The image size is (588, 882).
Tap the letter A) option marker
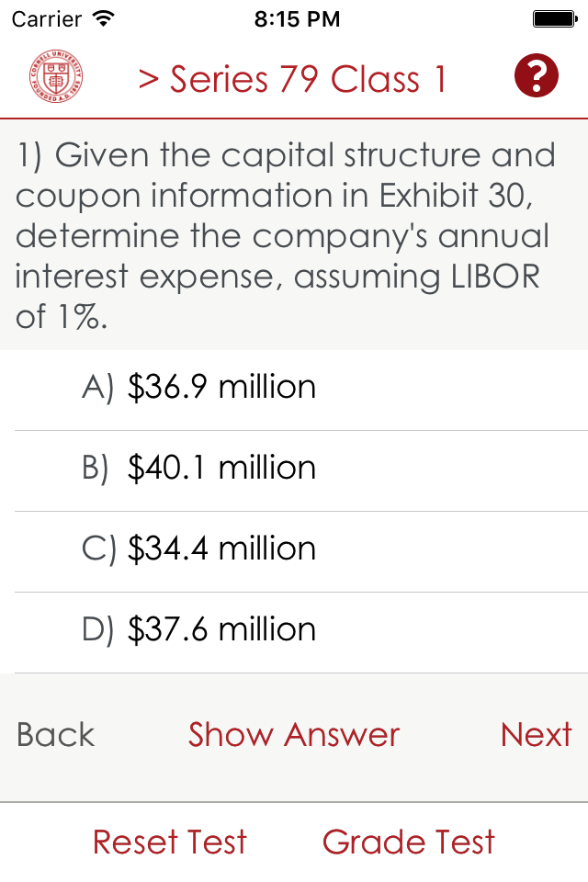coord(97,388)
